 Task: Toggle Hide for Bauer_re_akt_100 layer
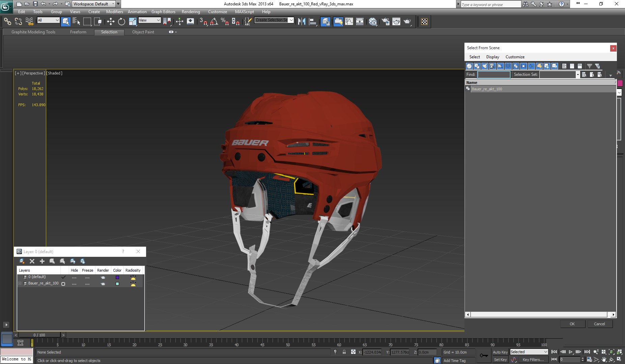pyautogui.click(x=74, y=284)
